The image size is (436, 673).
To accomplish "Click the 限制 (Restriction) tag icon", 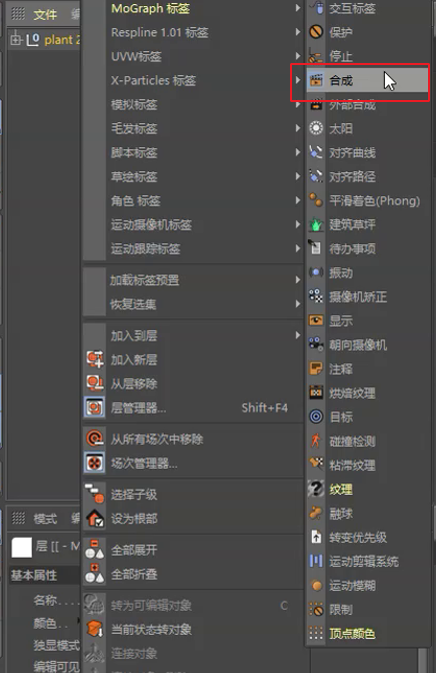I will coord(316,609).
